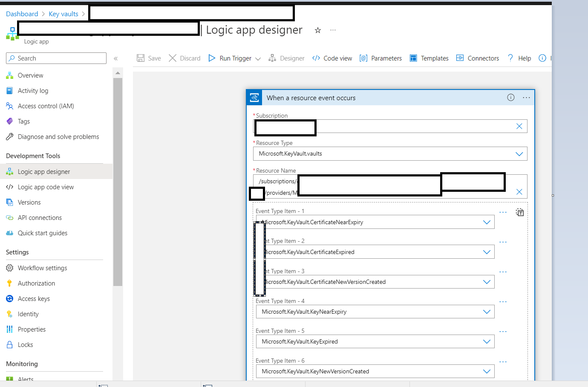Open options for Event Type Item 5
588x387 pixels.
[503, 332]
